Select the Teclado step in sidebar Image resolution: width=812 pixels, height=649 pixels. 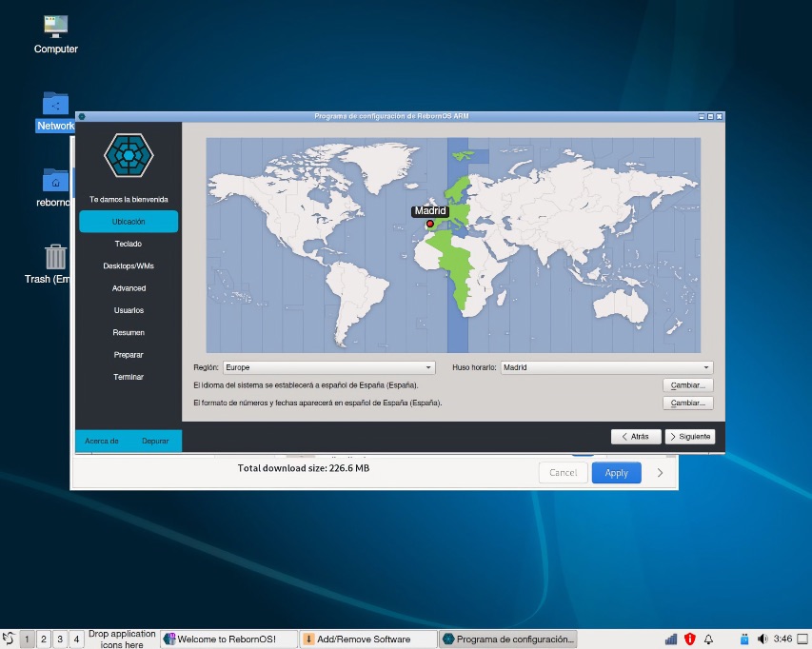coord(129,244)
